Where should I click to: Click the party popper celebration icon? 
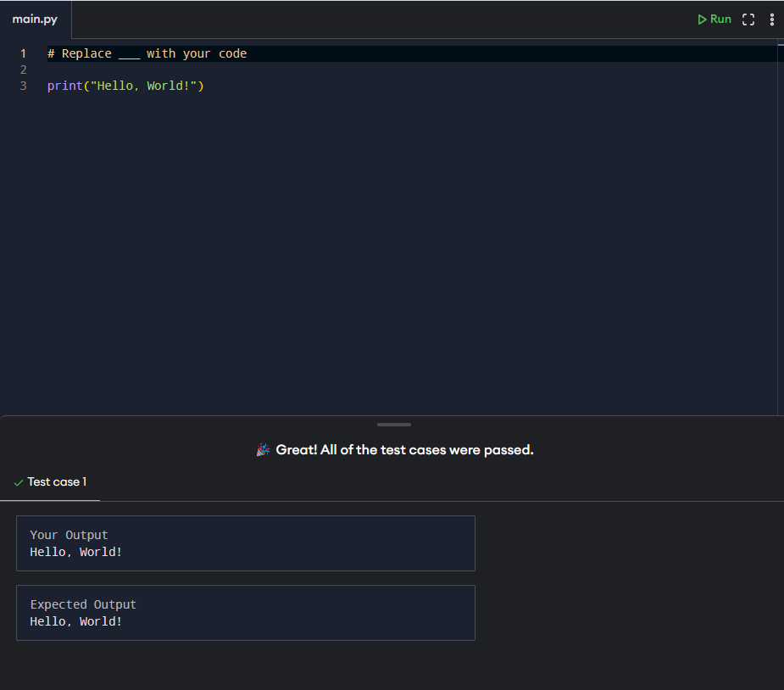(x=263, y=450)
